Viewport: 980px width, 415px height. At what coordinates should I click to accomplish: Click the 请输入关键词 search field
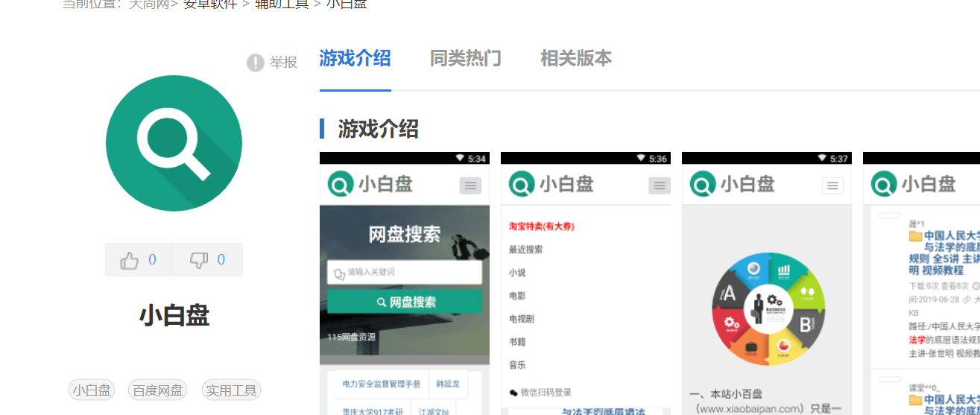click(x=404, y=273)
